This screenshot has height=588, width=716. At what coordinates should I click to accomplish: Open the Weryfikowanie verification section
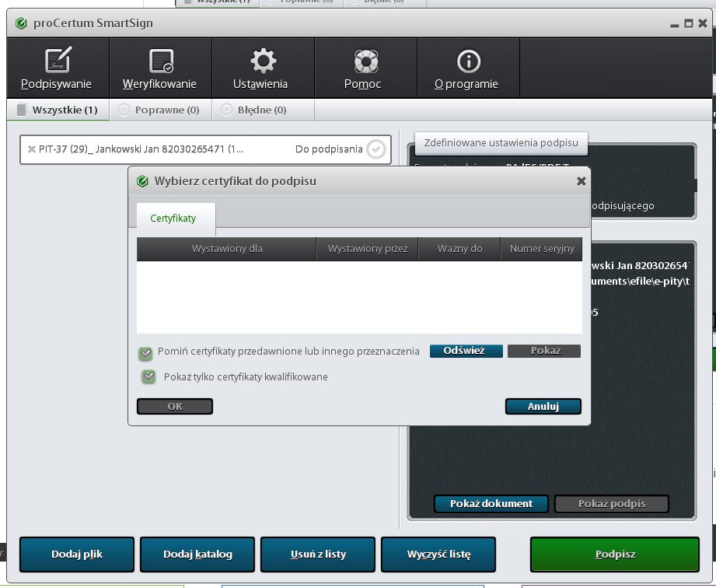(160, 68)
